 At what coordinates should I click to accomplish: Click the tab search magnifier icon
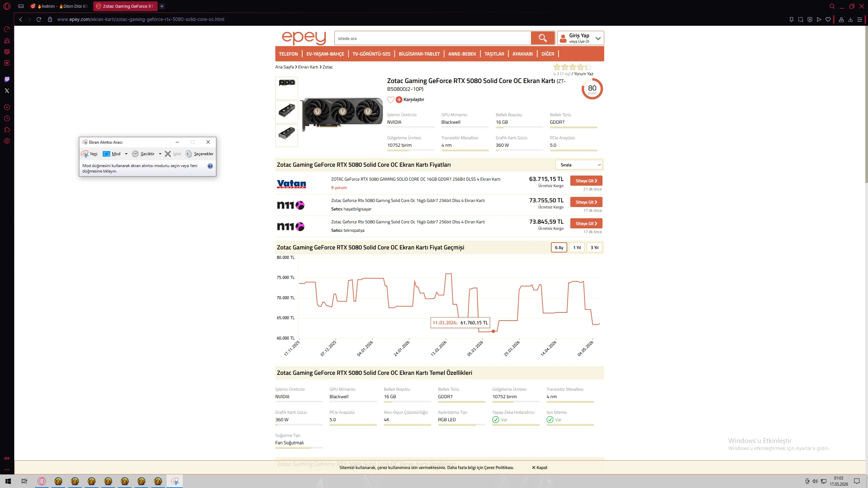tap(832, 6)
